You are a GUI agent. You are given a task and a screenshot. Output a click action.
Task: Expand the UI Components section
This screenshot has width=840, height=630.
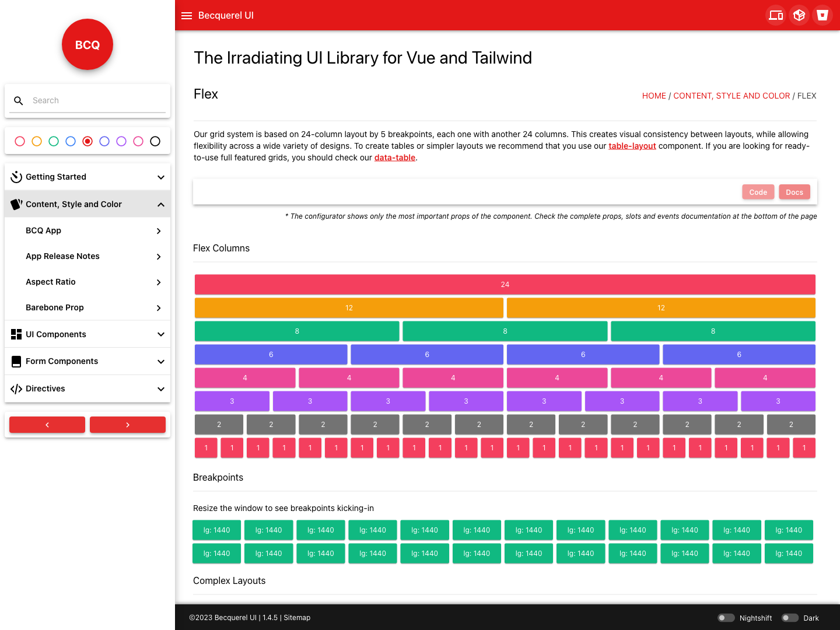pos(87,334)
